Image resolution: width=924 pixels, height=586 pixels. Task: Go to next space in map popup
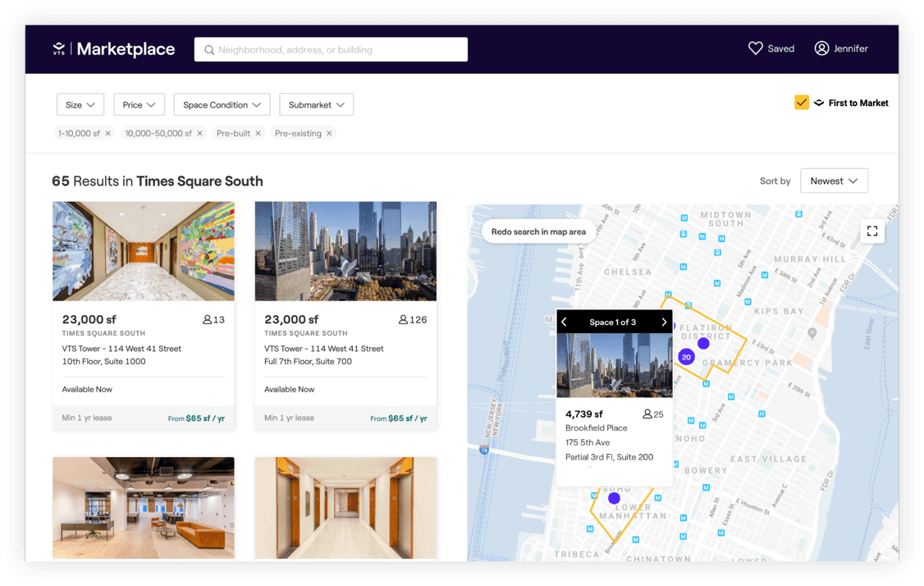(x=664, y=322)
